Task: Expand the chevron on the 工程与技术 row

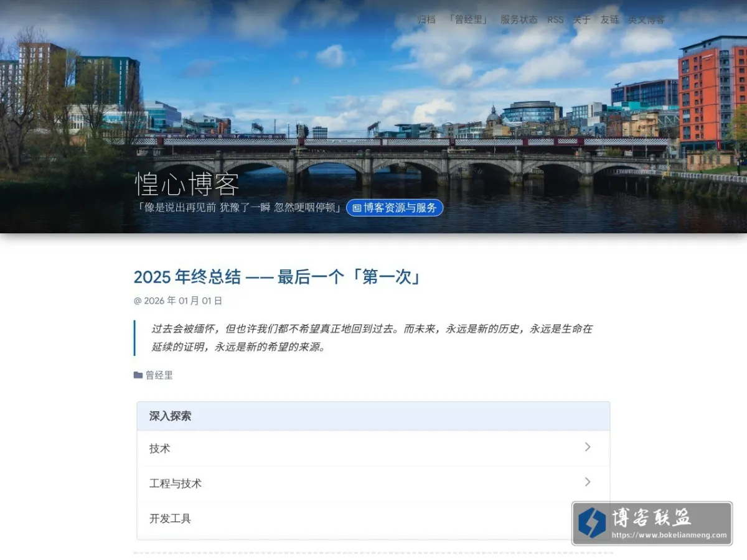Action: (x=588, y=482)
